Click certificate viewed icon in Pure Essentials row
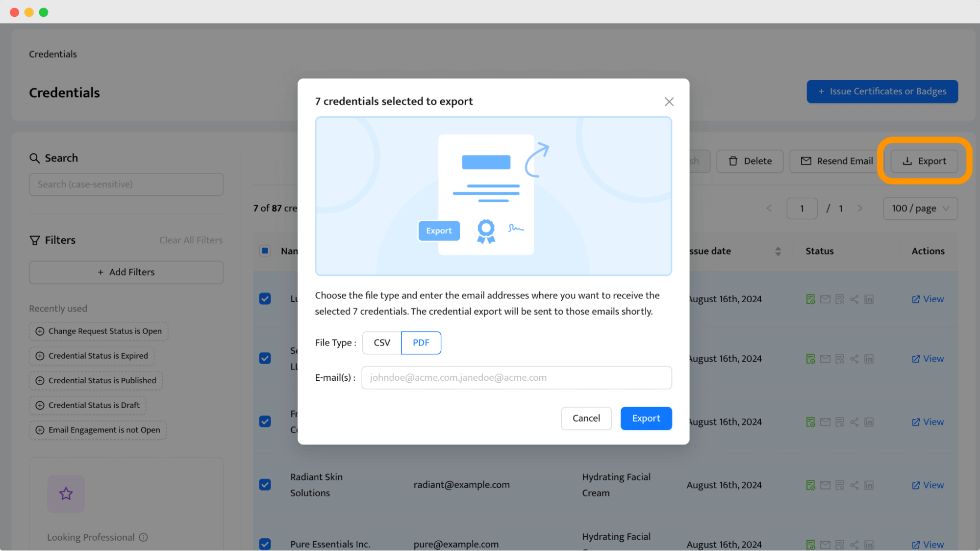This screenshot has height=551, width=980. [840, 545]
